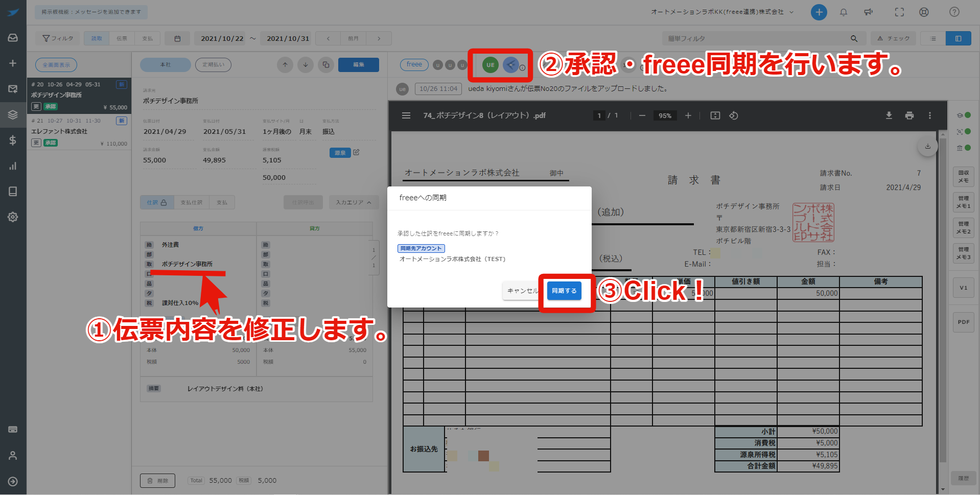Click the 同期する button in the dialog
Image resolution: width=980 pixels, height=495 pixels.
coord(564,291)
